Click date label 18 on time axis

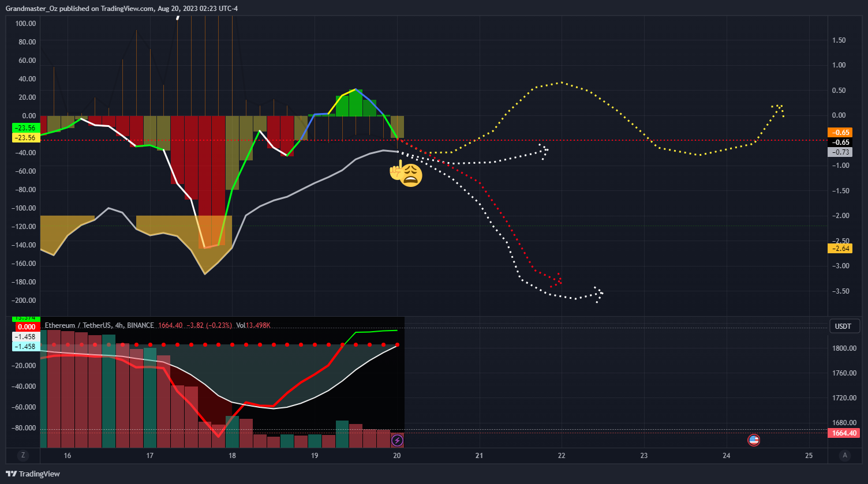(x=232, y=456)
